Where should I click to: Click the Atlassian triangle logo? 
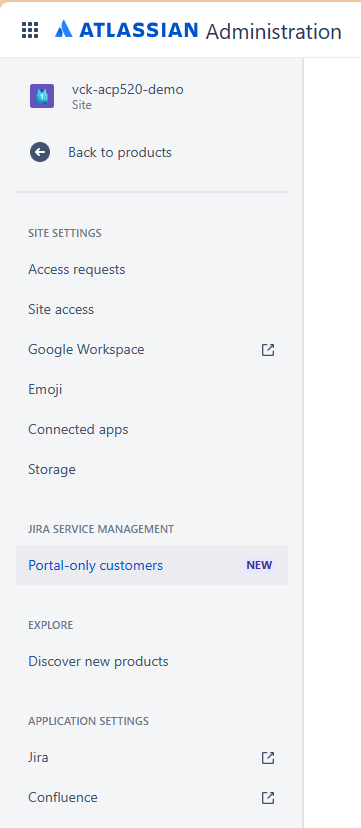tap(63, 29)
